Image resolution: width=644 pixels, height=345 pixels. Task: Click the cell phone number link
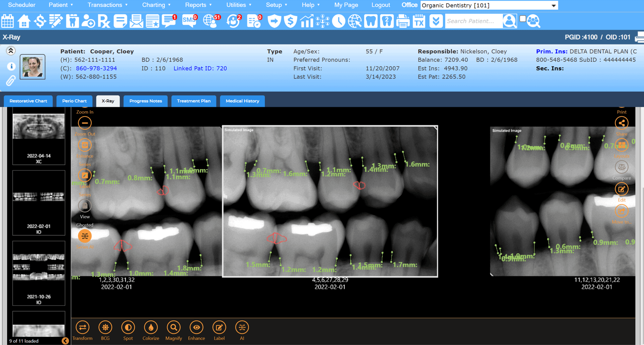click(x=96, y=69)
